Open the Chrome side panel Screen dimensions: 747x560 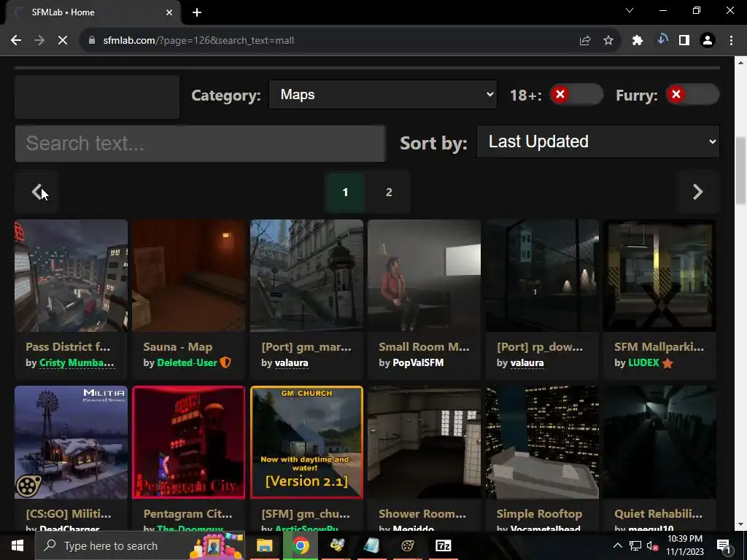[x=684, y=41]
